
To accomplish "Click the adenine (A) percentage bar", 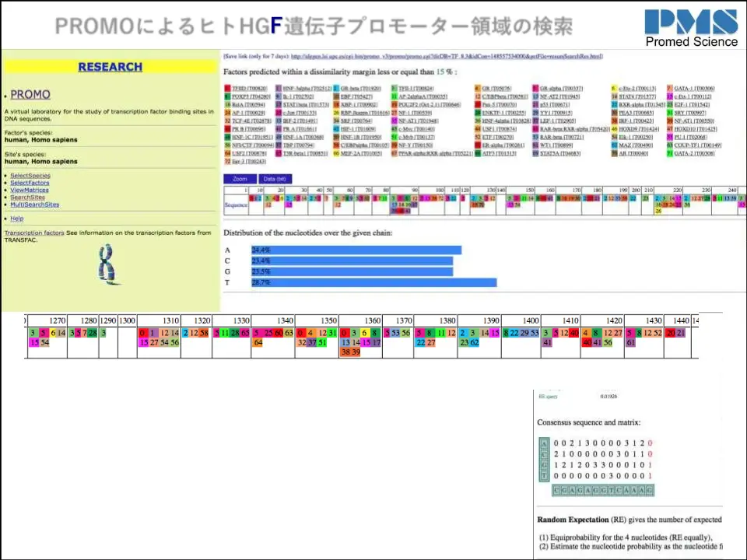I will 356,250.
